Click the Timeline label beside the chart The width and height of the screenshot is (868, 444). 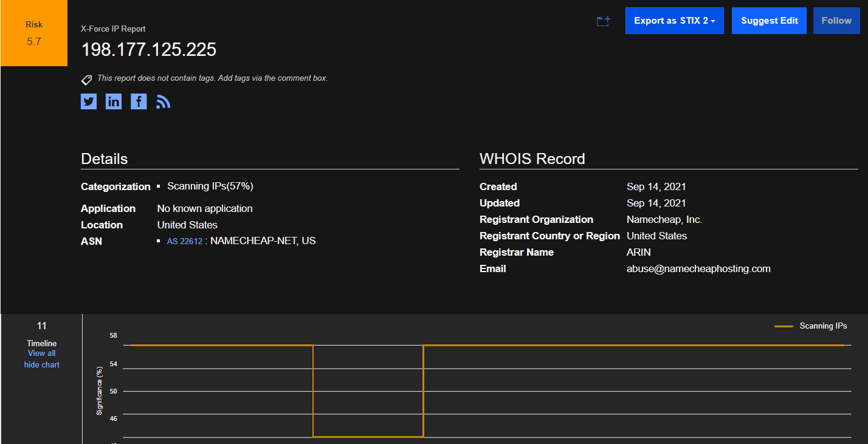click(42, 343)
